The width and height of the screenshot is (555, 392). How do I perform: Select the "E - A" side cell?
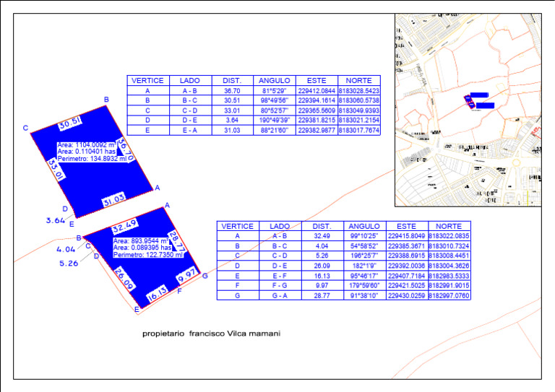click(190, 131)
